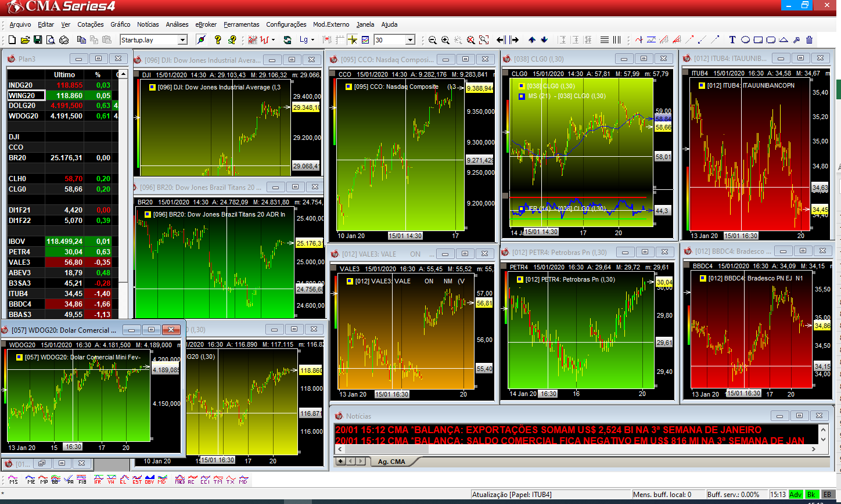Click the Adv status indicator
This screenshot has width=841, height=504.
796,495
